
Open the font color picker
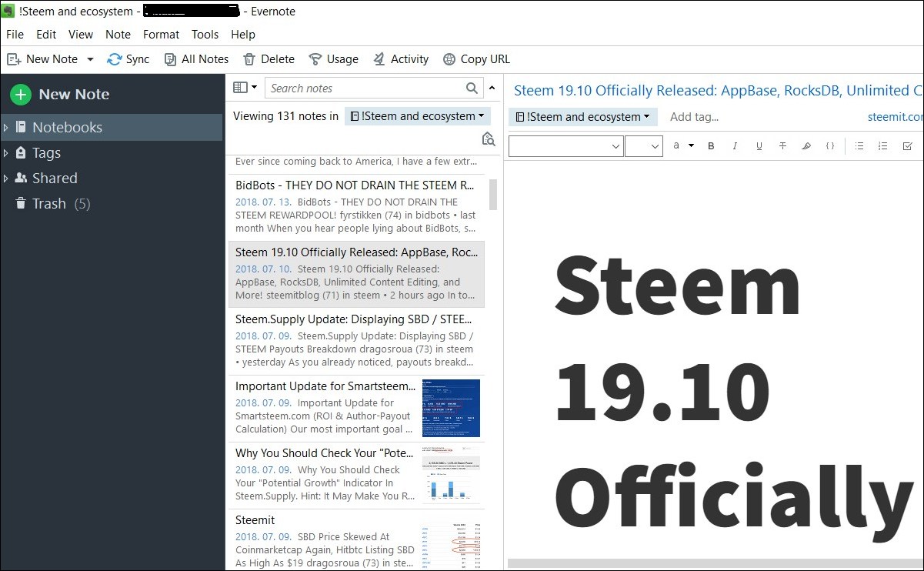click(x=683, y=145)
